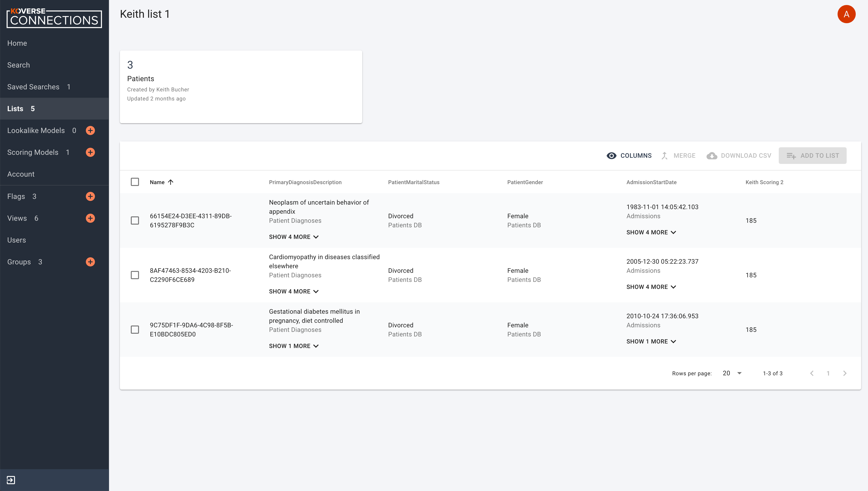Click the Add To List button
Screen dimensions: 868x491
tap(812, 156)
